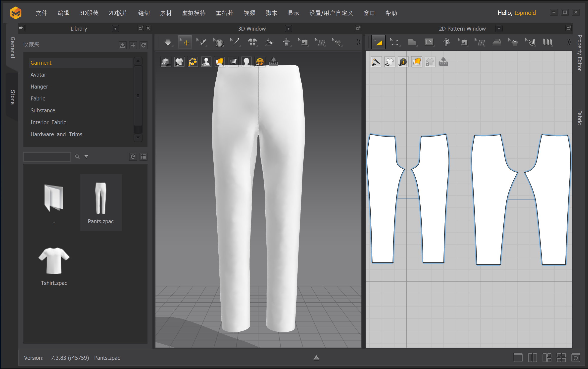The image size is (588, 369).
Task: Select the sewing machine tool in 2D toolbar
Action: 463,42
